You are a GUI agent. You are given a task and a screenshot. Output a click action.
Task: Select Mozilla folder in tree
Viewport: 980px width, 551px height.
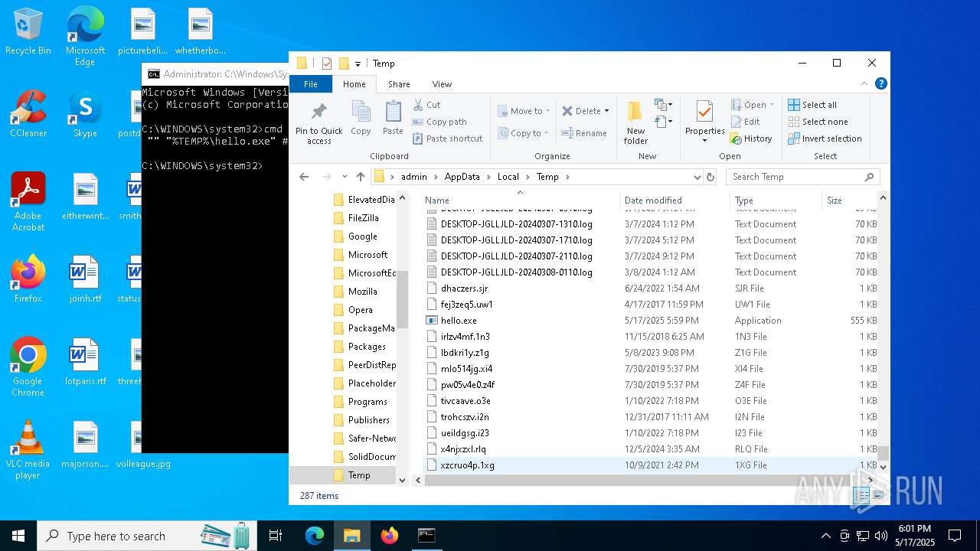click(x=362, y=292)
